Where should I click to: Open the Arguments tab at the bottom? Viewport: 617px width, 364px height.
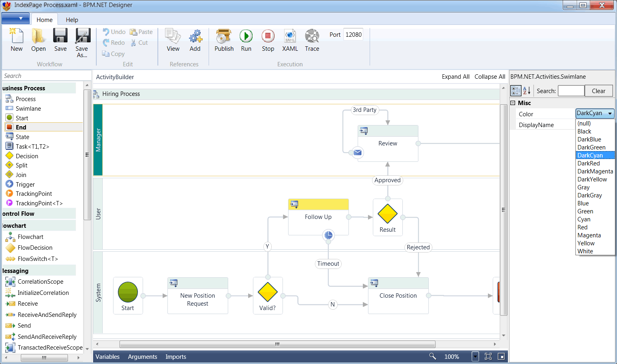[x=142, y=356]
